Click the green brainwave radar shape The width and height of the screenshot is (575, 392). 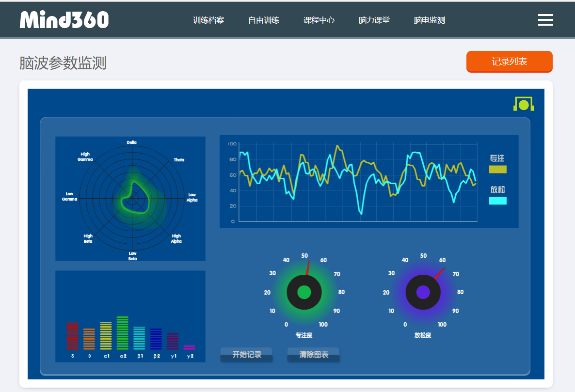[x=134, y=198]
